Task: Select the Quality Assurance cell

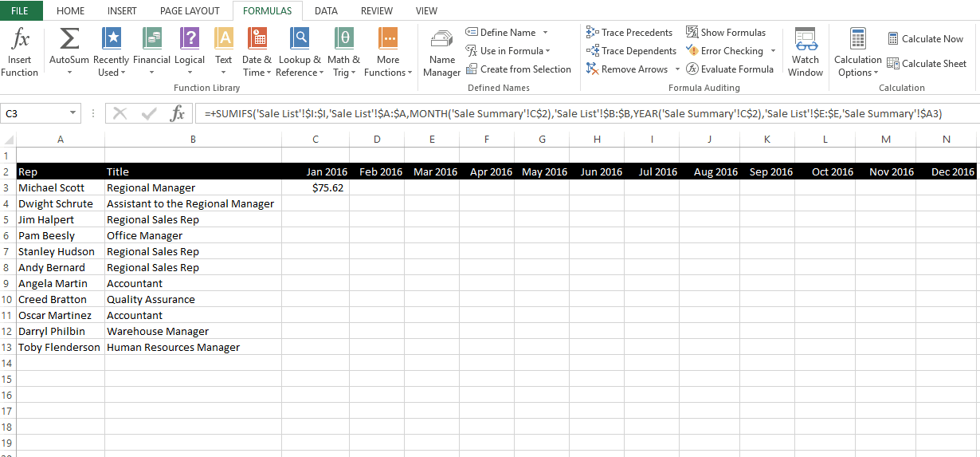Action: coord(193,299)
